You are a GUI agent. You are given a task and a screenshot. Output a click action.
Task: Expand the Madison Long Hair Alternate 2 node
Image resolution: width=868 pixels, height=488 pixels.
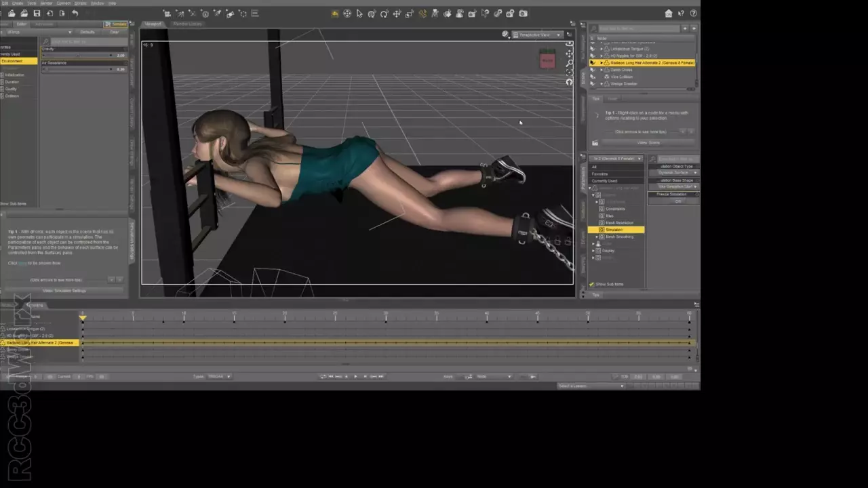601,62
